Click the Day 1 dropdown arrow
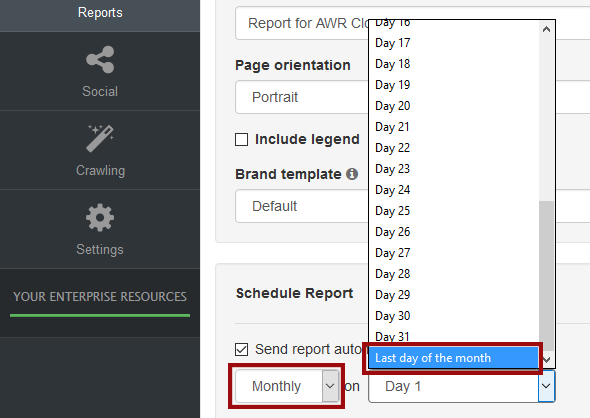This screenshot has height=418, width=590. [546, 386]
